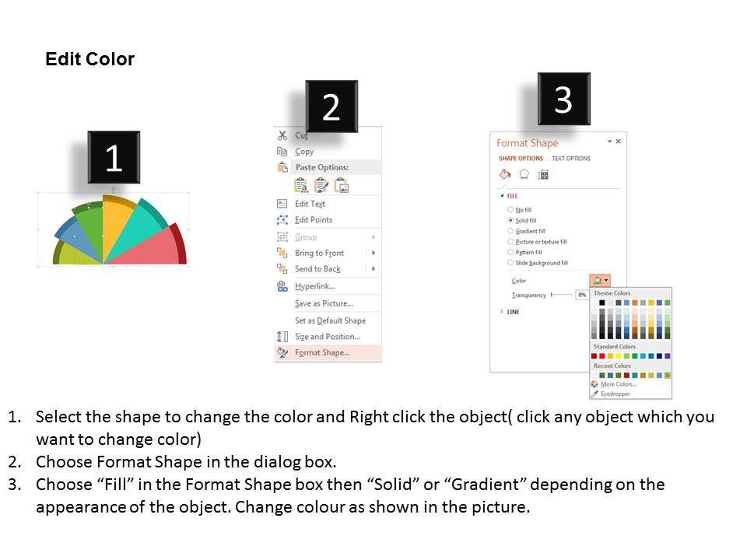The height and width of the screenshot is (560, 747).
Task: Select the paste as Picture icon
Action: pyautogui.click(x=341, y=185)
